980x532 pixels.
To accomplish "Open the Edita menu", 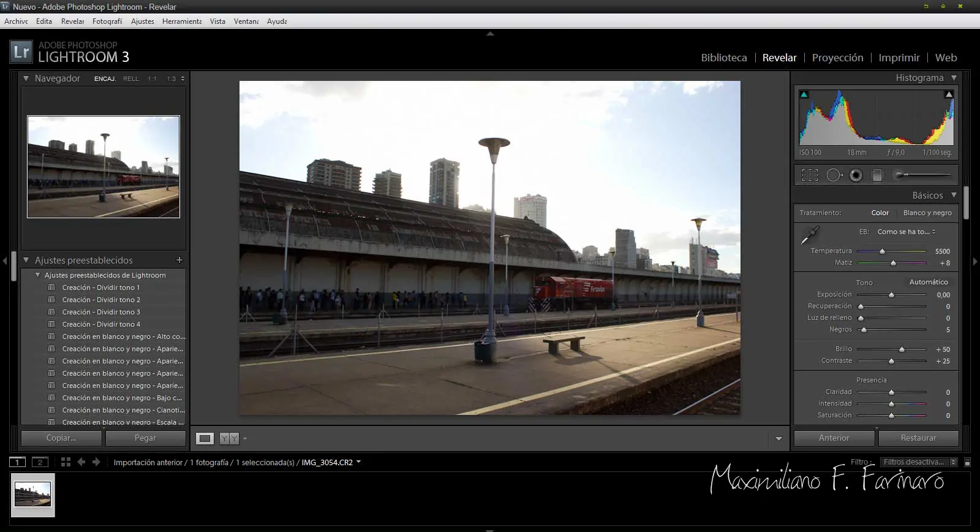I will click(x=44, y=21).
